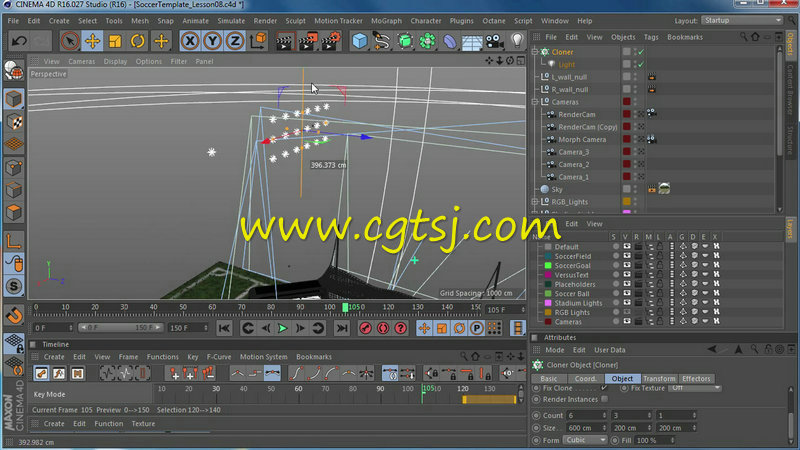Open the Fix Texture dropdown
This screenshot has width=800, height=450.
(x=695, y=388)
